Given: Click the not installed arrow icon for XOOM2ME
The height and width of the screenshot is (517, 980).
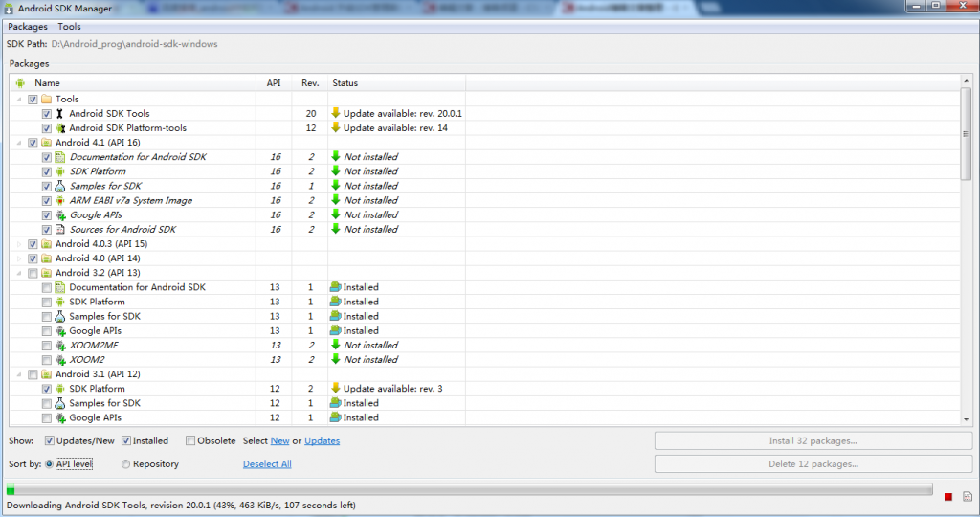Looking at the screenshot, I should tap(336, 345).
